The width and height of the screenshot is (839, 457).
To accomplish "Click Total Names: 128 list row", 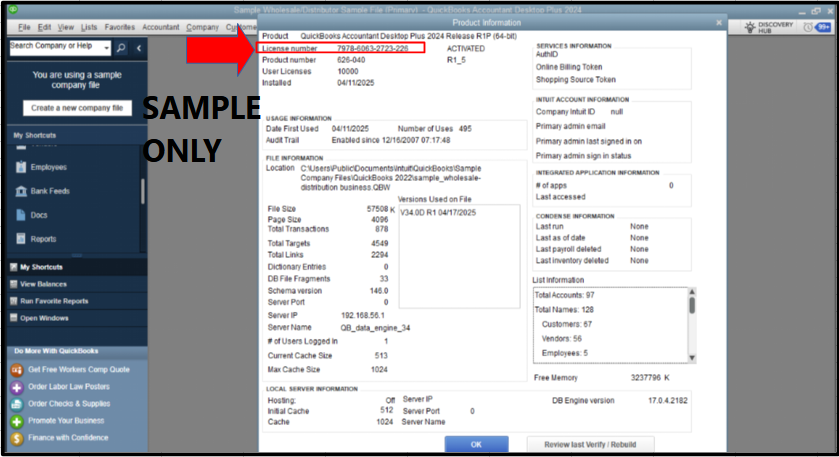I will click(x=564, y=309).
